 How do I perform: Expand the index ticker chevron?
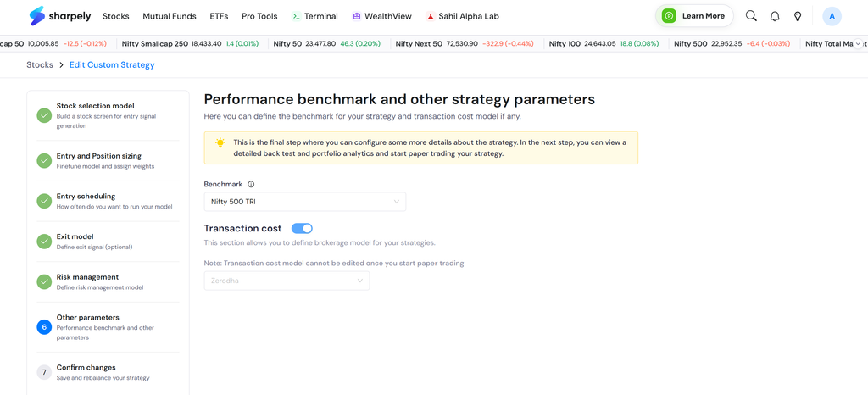[859, 43]
